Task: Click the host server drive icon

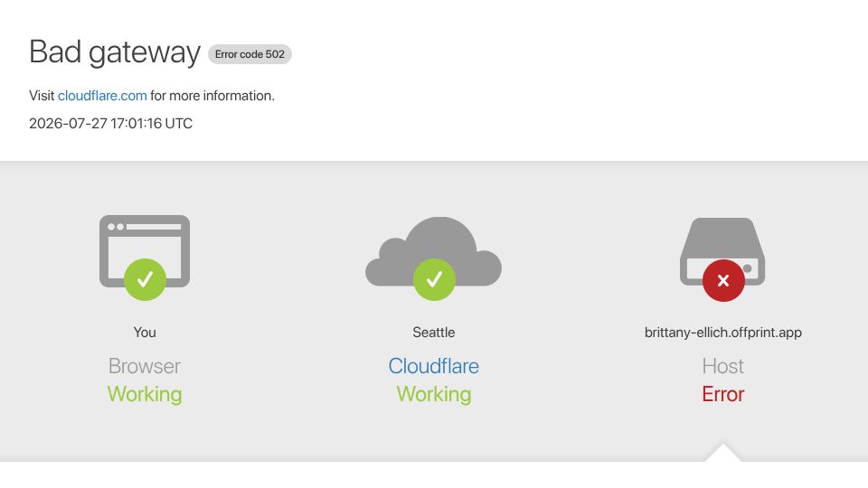Action: pyautogui.click(x=722, y=252)
